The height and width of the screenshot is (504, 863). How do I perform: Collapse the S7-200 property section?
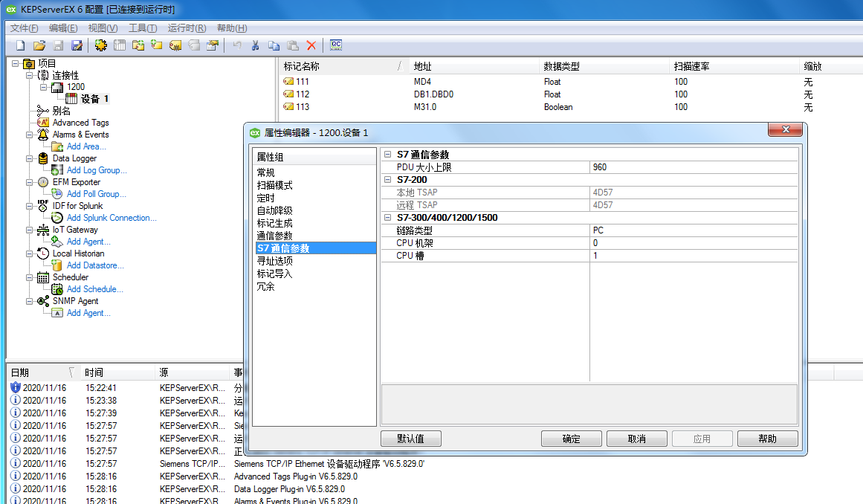click(387, 180)
